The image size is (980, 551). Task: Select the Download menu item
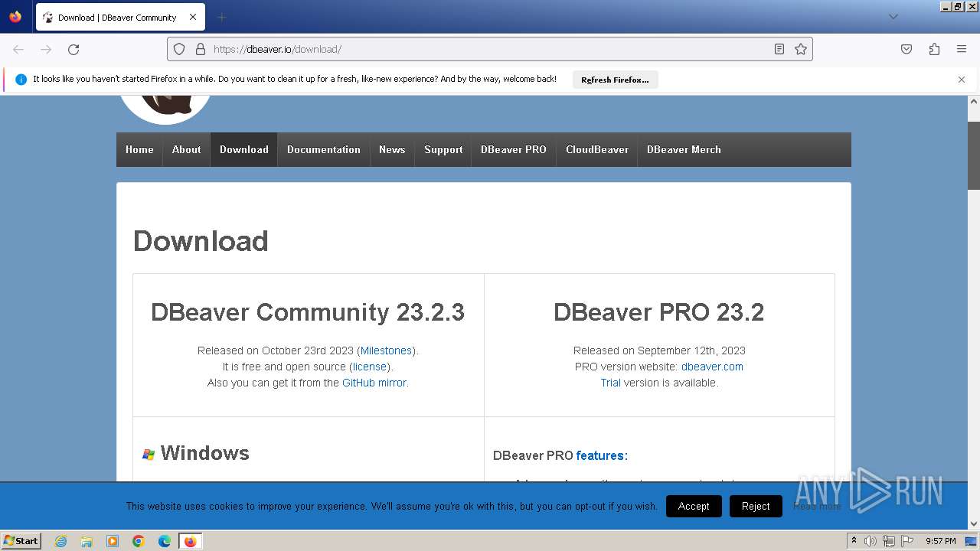click(x=244, y=149)
